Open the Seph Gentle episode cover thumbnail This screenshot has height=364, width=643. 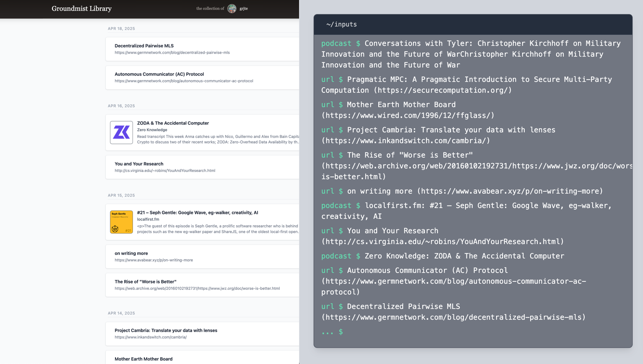[x=121, y=222]
